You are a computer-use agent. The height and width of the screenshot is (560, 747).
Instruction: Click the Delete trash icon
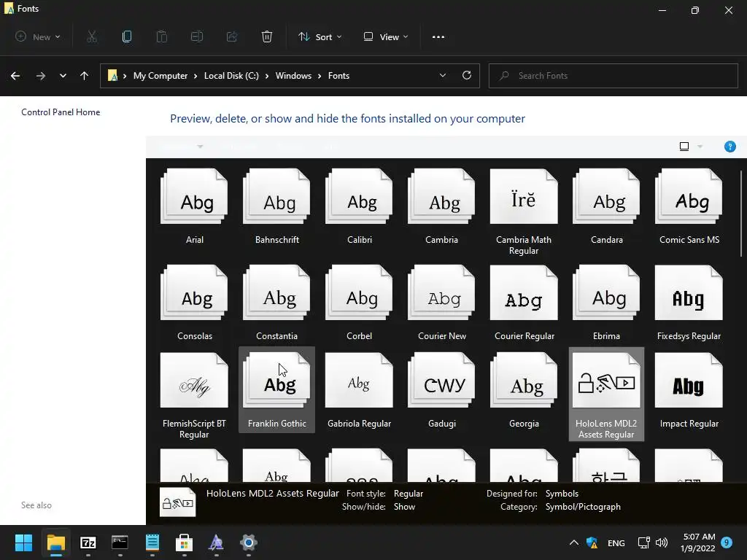pos(267,36)
